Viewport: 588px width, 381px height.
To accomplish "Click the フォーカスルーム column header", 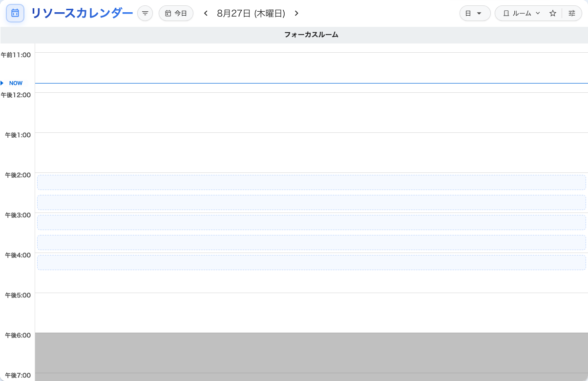I will (x=312, y=35).
